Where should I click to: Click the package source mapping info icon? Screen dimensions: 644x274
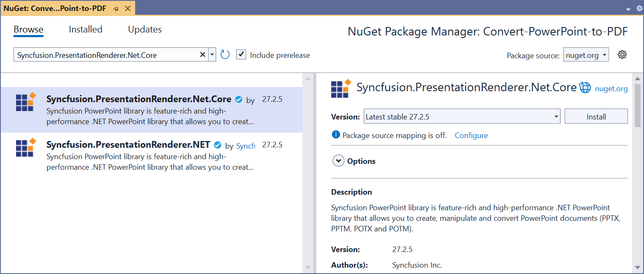(336, 135)
